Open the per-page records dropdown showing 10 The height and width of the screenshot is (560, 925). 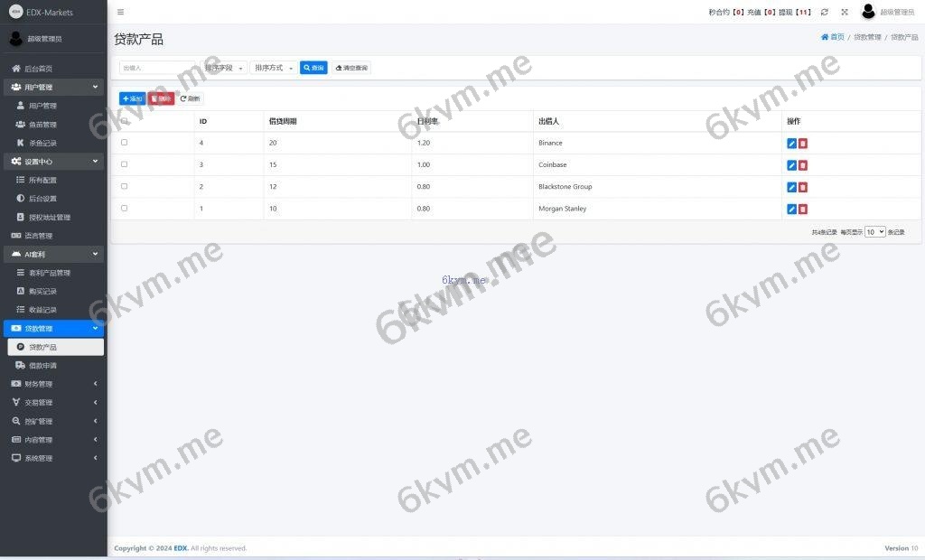(x=874, y=232)
